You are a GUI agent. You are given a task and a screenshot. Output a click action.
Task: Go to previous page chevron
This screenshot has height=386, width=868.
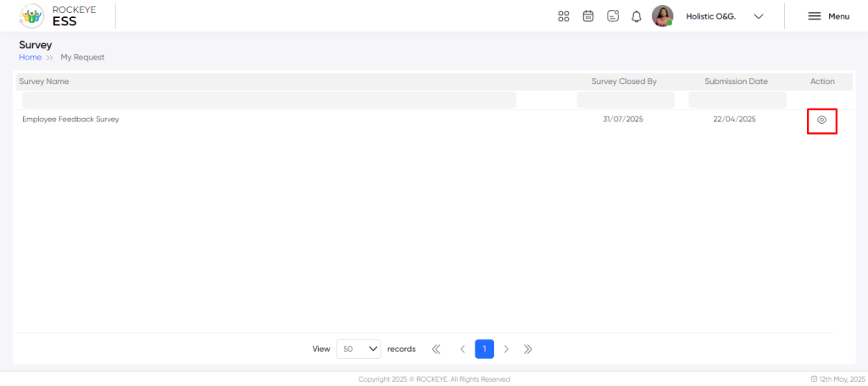[463, 349]
